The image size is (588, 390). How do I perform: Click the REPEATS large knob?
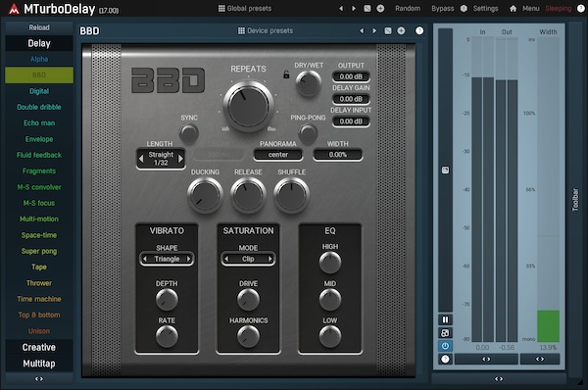tap(248, 107)
